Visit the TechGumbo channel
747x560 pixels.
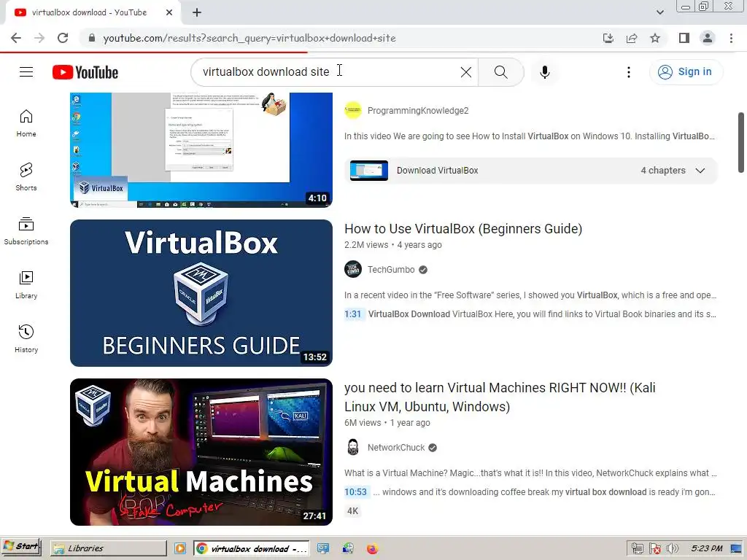click(391, 270)
